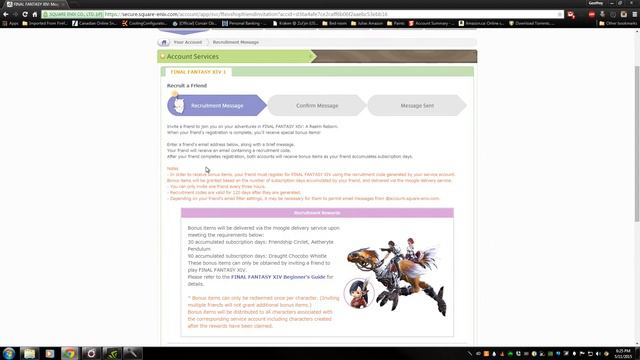640x360 pixels.
Task: Open the Download Torrents bookmark
Action: 531,23
